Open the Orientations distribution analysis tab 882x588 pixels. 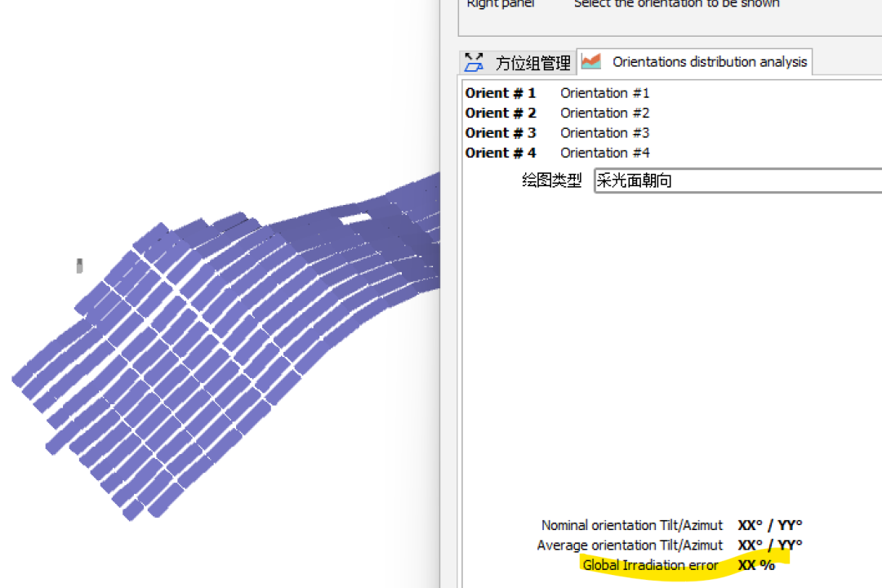(x=709, y=62)
